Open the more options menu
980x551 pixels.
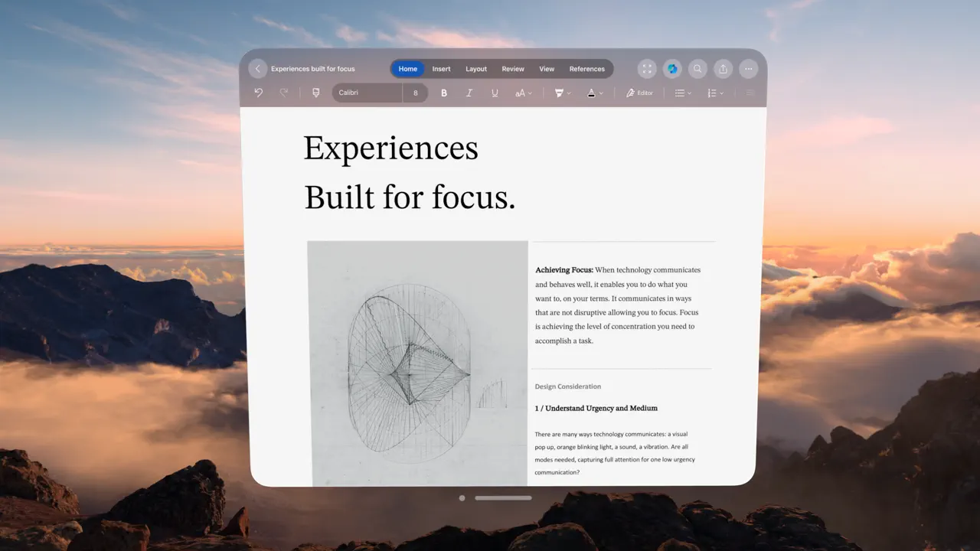click(x=748, y=69)
